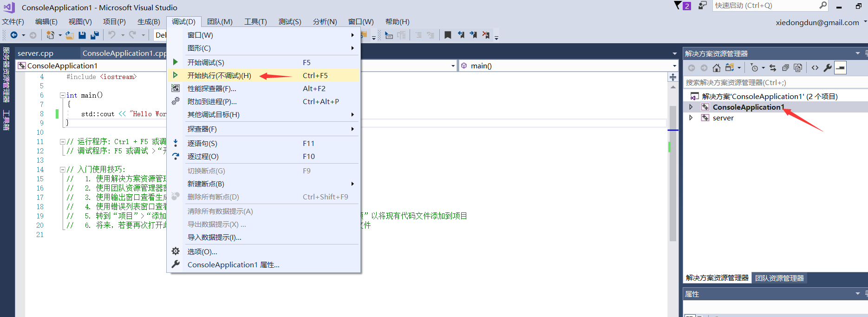Select Step Over (逐过程) menu entry
This screenshot has width=868, height=317.
pyautogui.click(x=263, y=157)
